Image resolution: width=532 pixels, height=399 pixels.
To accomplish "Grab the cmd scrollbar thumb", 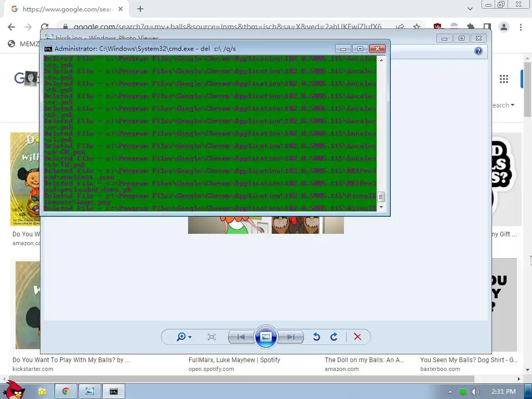I will point(381,197).
